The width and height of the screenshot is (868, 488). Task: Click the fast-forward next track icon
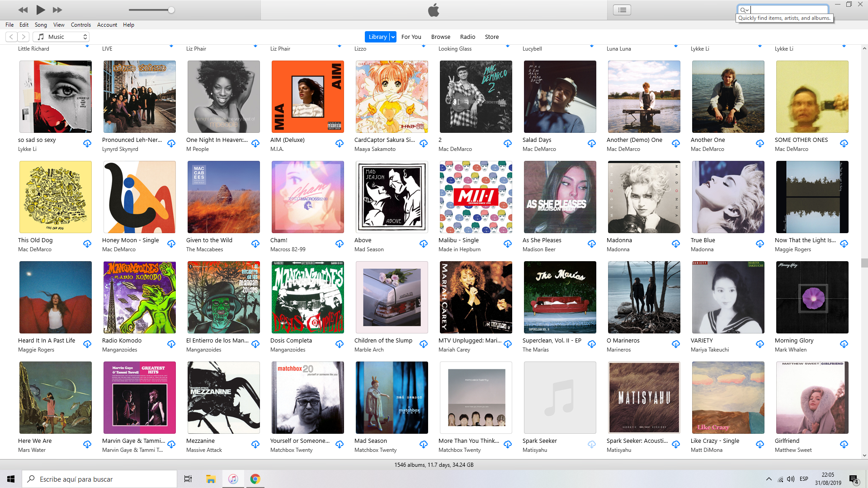tap(57, 9)
